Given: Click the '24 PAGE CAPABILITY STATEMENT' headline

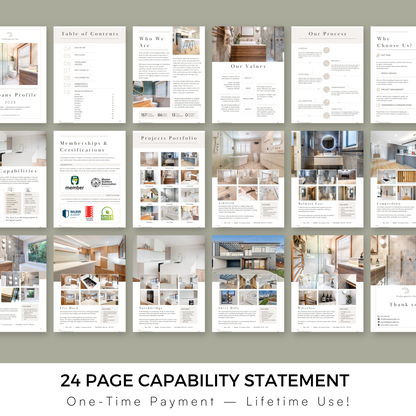Looking at the screenshot, I should pos(205,380).
